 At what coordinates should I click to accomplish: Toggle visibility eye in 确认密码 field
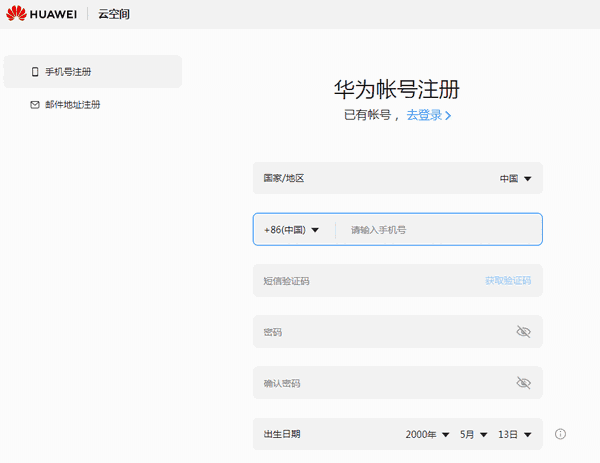[523, 383]
